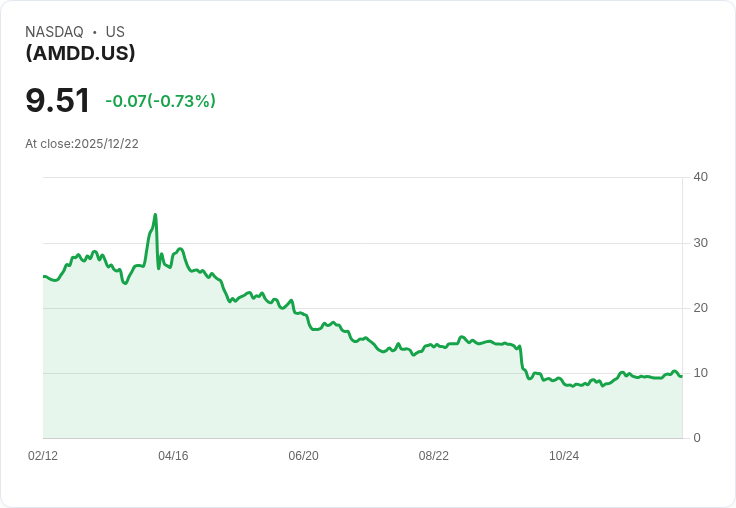Click the steep price drop before 10/24

(522, 358)
